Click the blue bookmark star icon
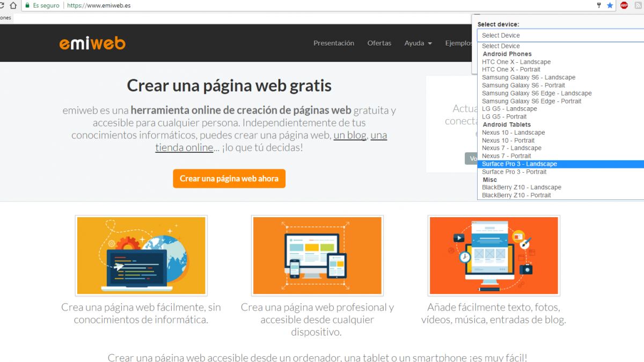Viewport: 644px width, 362px height. (610, 5)
